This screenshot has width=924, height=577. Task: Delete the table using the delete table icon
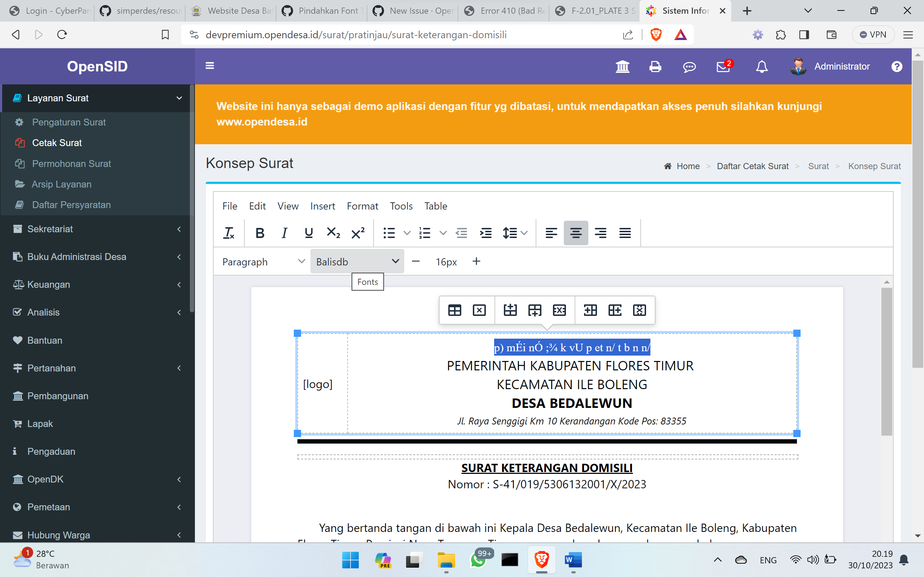pos(480,310)
